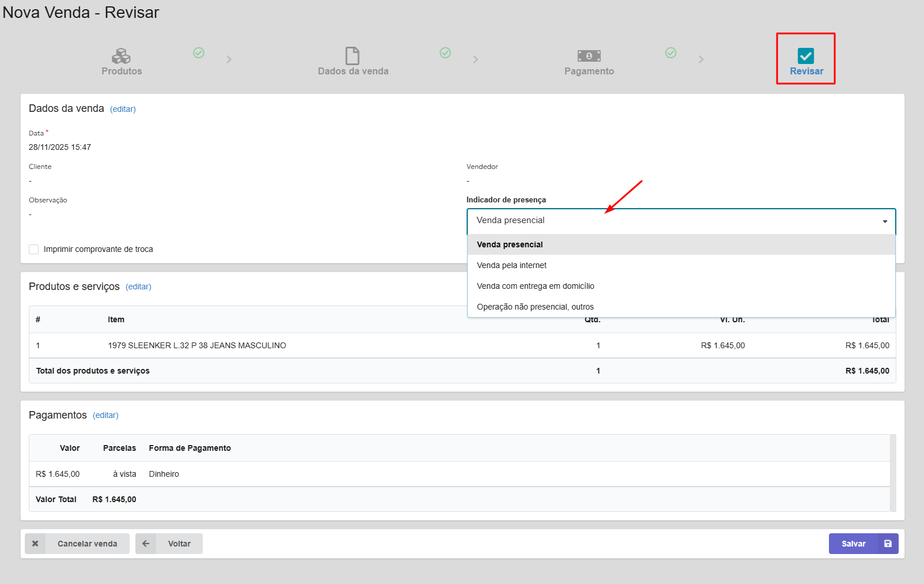Click the Produtos boxes step icon
Image resolution: width=924 pixels, height=584 pixels.
tap(121, 56)
